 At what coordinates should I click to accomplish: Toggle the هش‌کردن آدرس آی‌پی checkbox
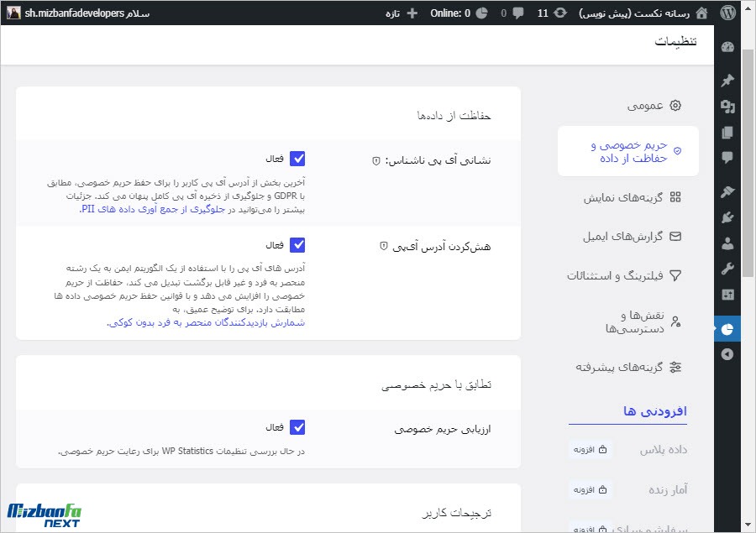pos(297,245)
